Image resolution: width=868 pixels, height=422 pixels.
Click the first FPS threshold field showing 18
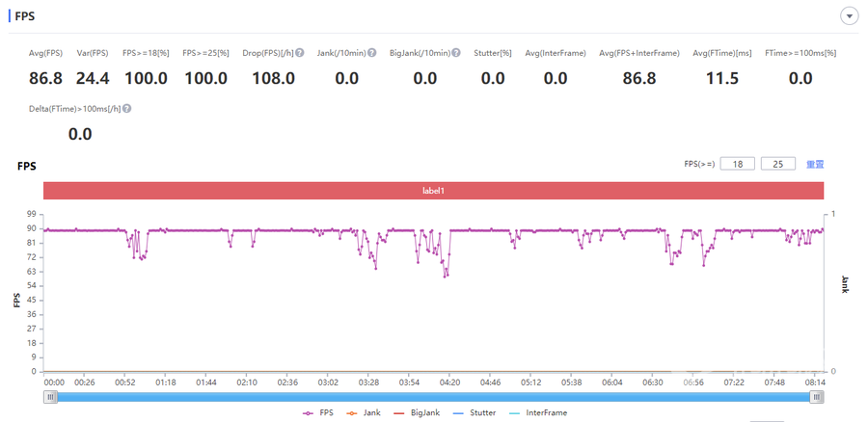[x=737, y=164]
